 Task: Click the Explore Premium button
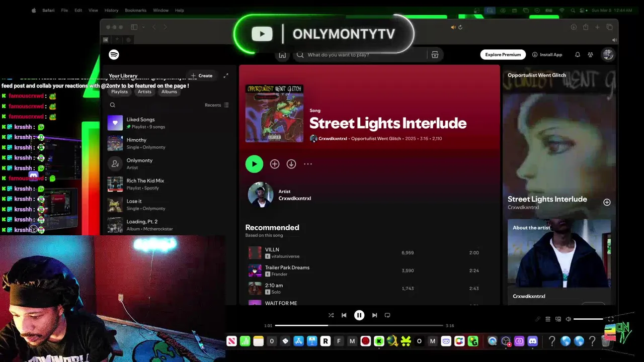pyautogui.click(x=503, y=54)
